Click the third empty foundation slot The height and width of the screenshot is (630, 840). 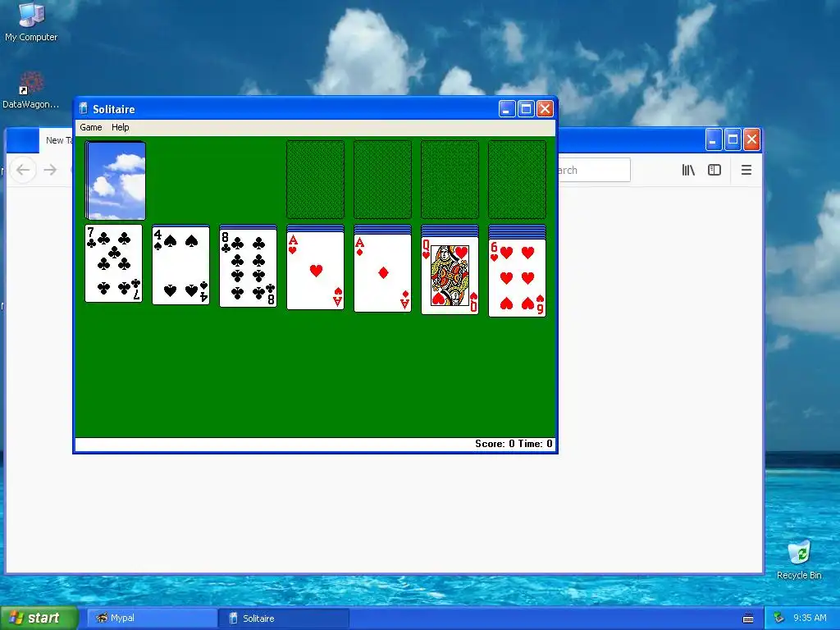pos(450,180)
